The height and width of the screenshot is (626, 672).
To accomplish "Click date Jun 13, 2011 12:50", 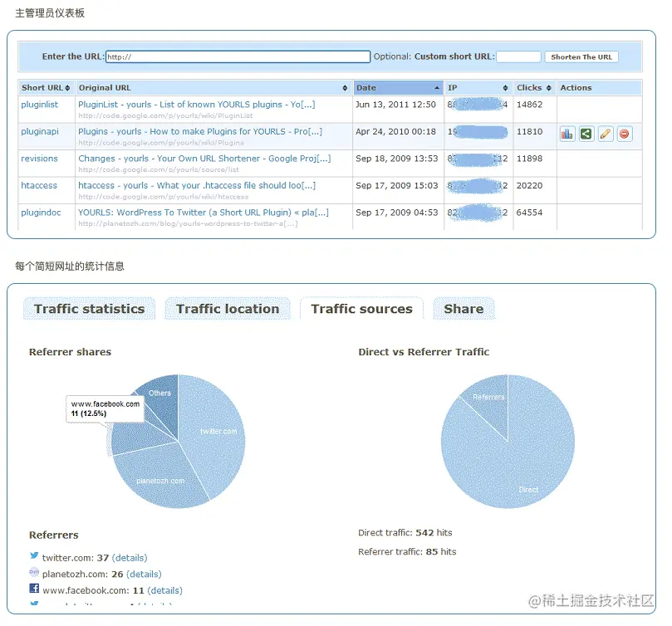I will (395, 105).
